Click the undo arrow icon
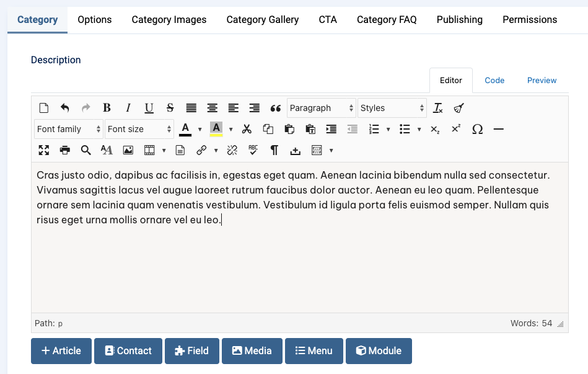The height and width of the screenshot is (374, 588). [64, 108]
